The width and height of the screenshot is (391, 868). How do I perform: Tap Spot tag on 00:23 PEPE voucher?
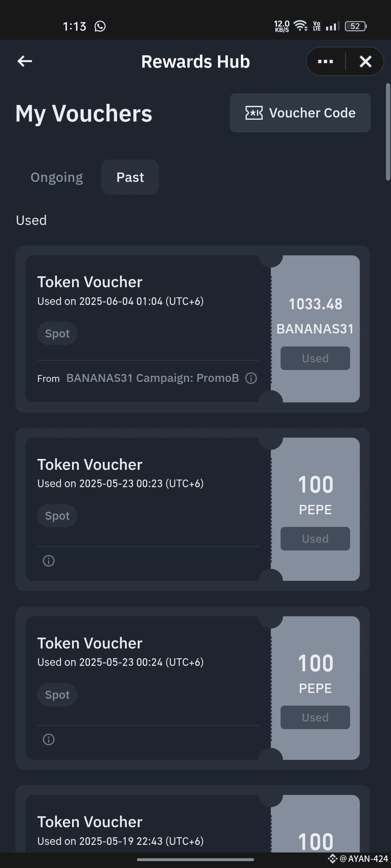pos(57,515)
